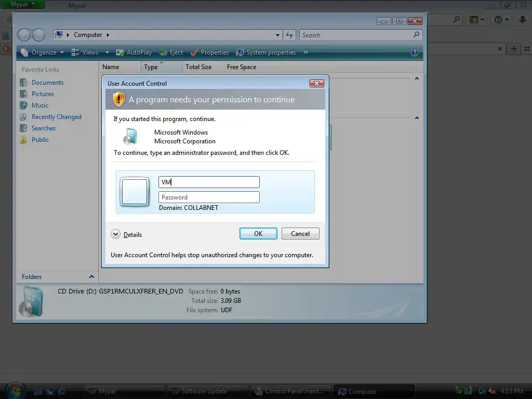Expand arrow after Computer breadcrumb
Screen dimensions: 532x399
108,35
